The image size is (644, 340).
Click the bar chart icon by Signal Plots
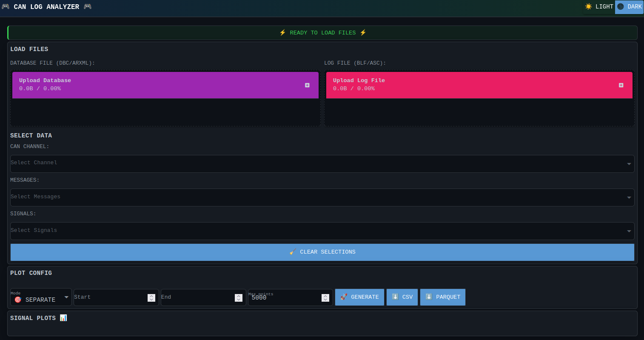pos(63,318)
